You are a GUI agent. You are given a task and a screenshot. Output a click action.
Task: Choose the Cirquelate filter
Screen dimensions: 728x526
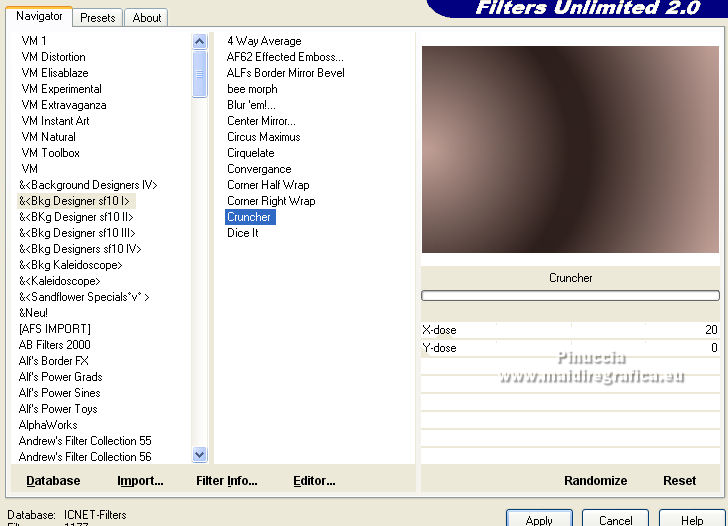pyautogui.click(x=250, y=153)
